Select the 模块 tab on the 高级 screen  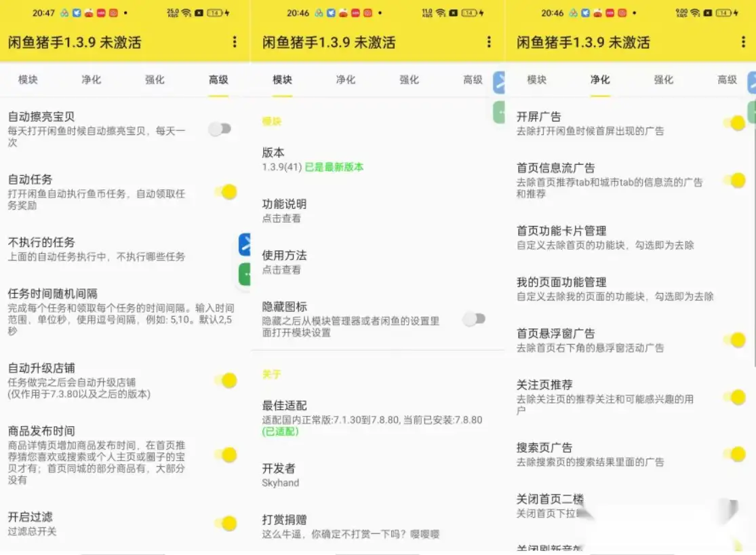(28, 80)
